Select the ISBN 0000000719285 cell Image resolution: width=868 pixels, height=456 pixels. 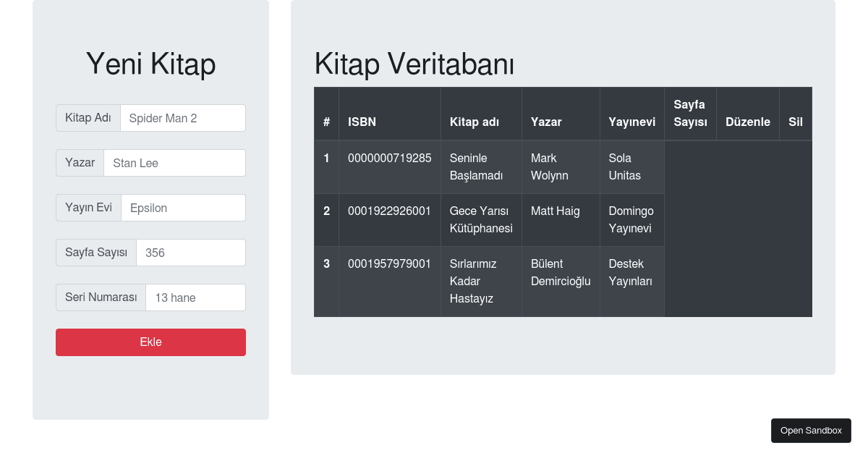tap(389, 159)
